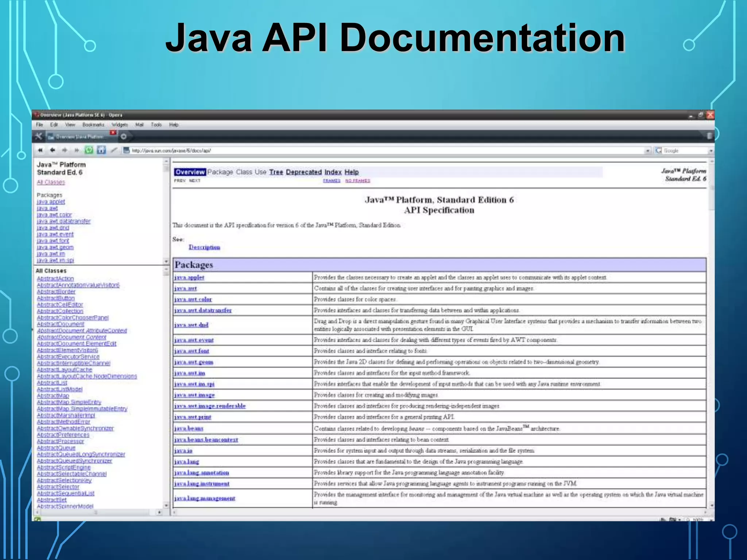Open the java.io package link
747x560 pixels.
click(183, 451)
